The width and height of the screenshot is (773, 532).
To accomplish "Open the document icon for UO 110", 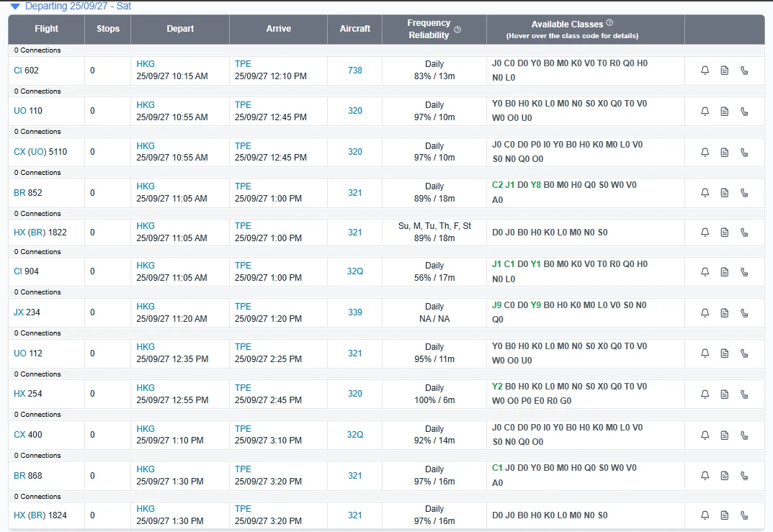I will [724, 112].
